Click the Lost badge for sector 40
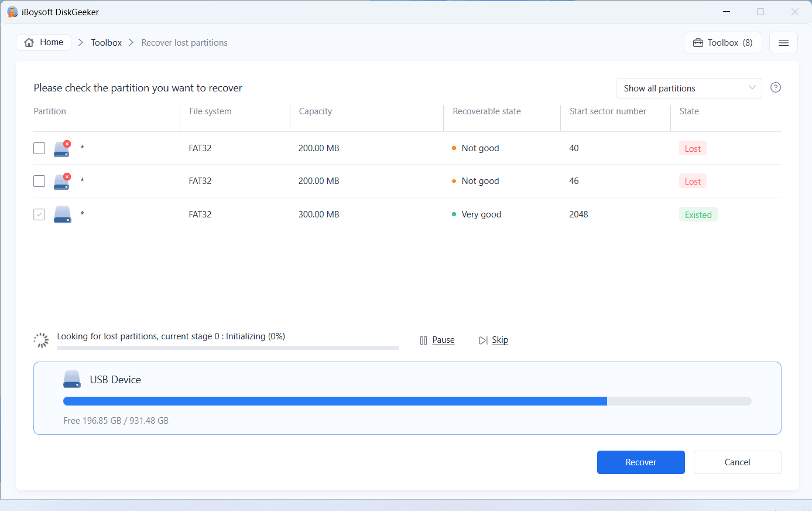The height and width of the screenshot is (511, 812). pos(693,148)
